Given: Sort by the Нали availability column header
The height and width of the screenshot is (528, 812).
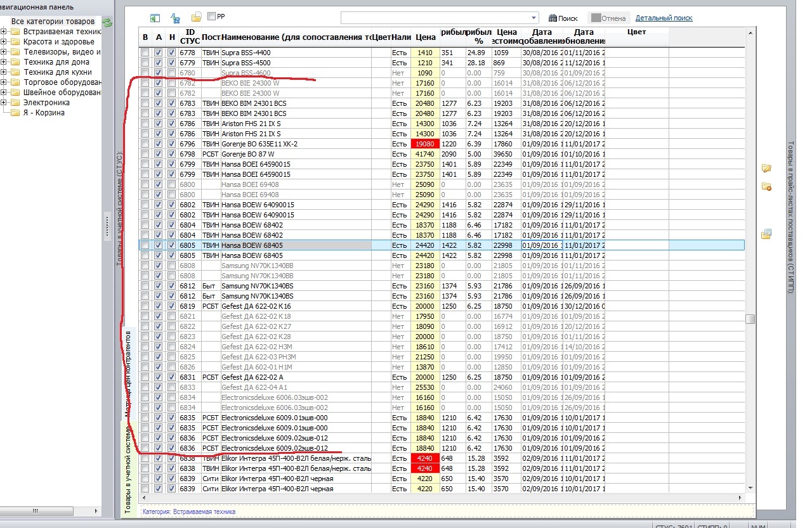Looking at the screenshot, I should coord(401,37).
